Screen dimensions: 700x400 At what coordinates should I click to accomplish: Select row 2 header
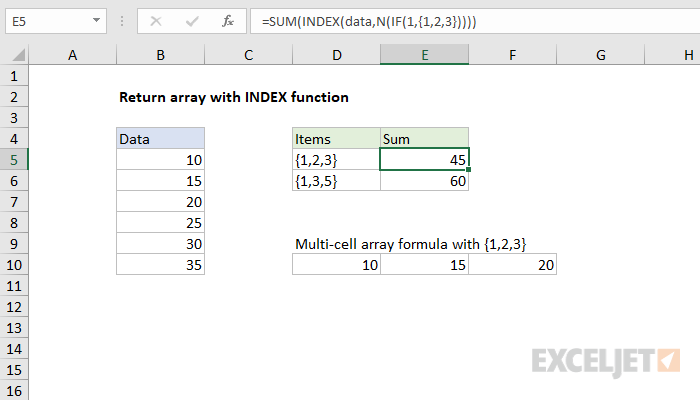click(x=14, y=97)
